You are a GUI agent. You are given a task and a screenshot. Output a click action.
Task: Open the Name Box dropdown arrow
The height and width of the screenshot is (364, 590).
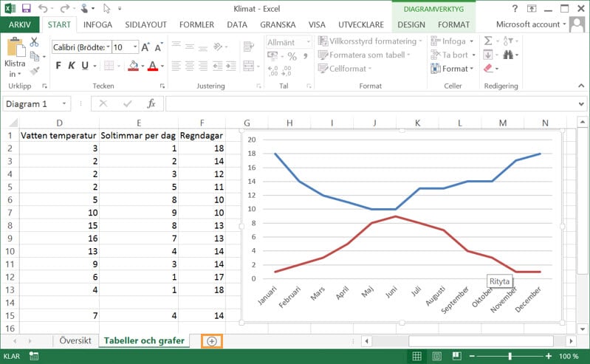click(64, 103)
